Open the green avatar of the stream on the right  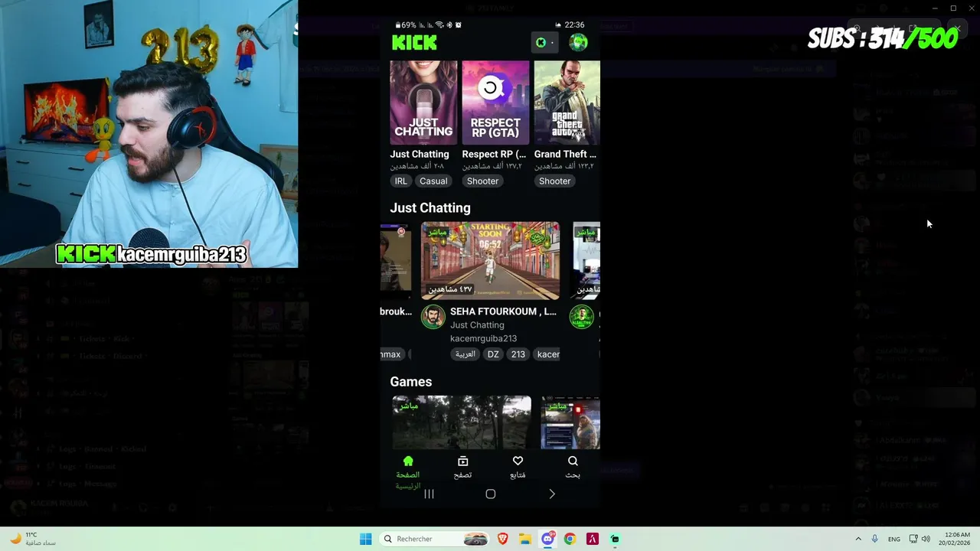click(x=582, y=317)
